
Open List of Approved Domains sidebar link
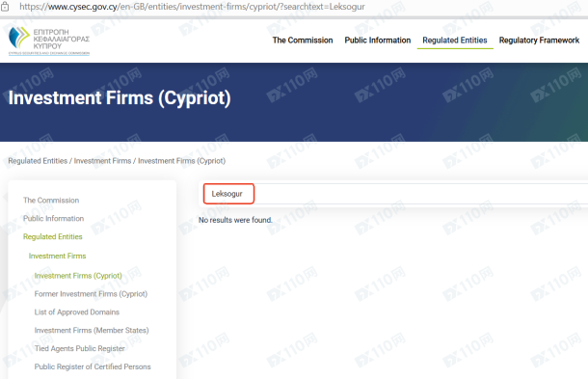(x=77, y=312)
